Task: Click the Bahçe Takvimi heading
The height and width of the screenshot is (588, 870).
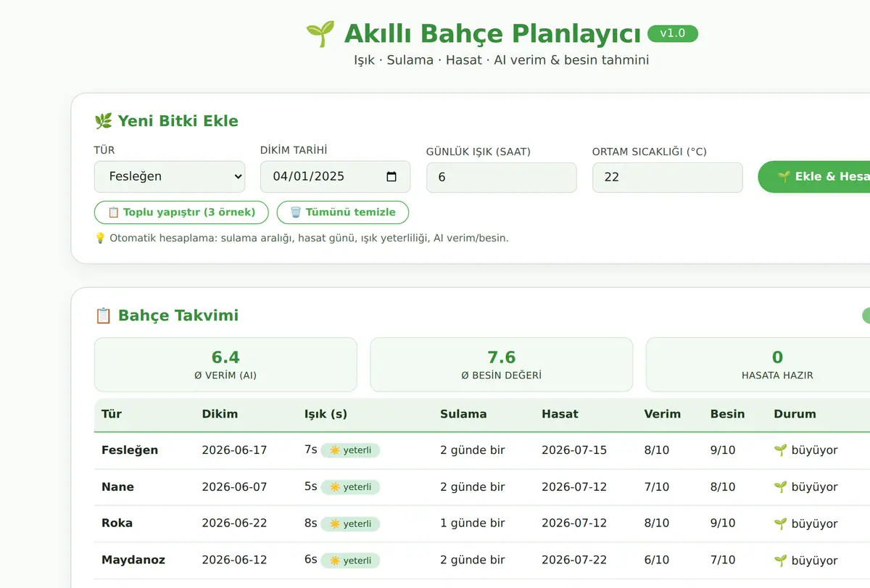Action: [167, 315]
